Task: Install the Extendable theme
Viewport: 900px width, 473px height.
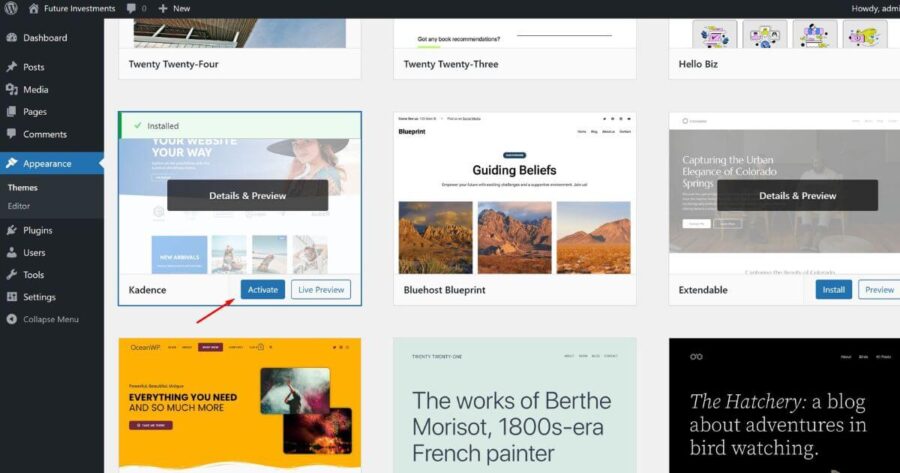Action: 833,290
